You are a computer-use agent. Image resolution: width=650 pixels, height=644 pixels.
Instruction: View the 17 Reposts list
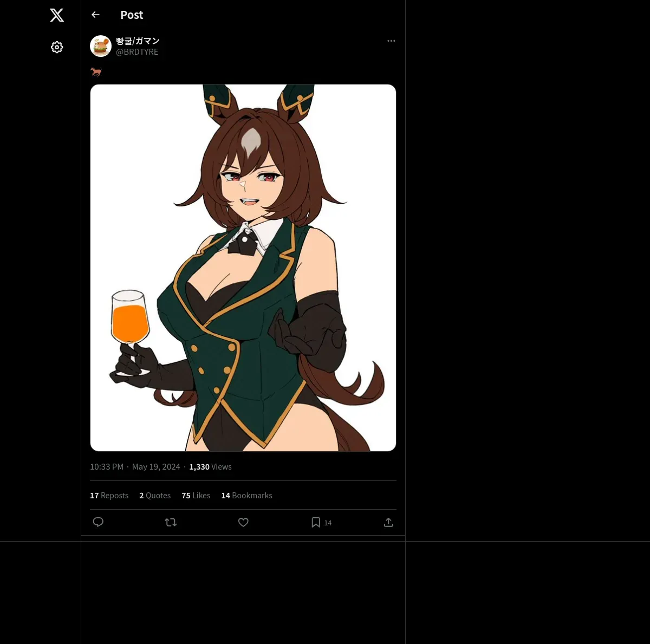tap(109, 496)
